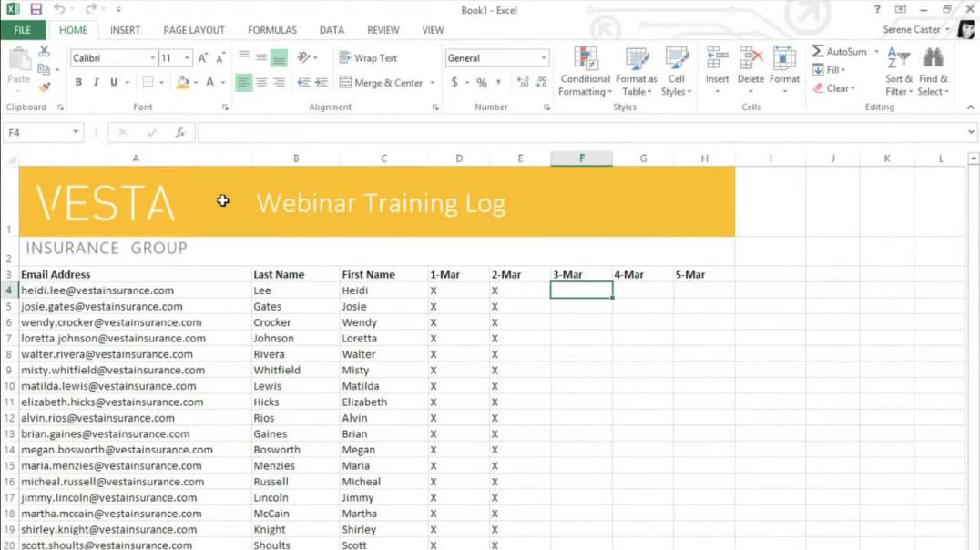This screenshot has width=980, height=550.
Task: Toggle Center horizontal alignment
Action: 261,82
